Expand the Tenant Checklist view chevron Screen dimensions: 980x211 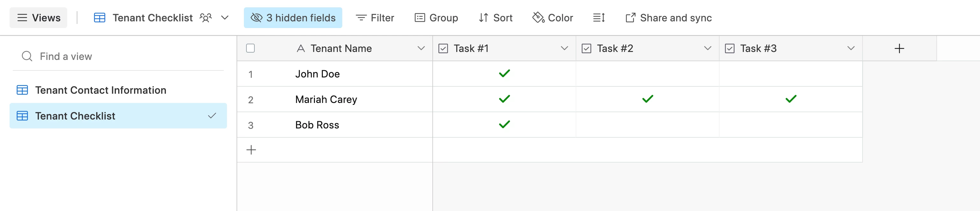tap(225, 18)
